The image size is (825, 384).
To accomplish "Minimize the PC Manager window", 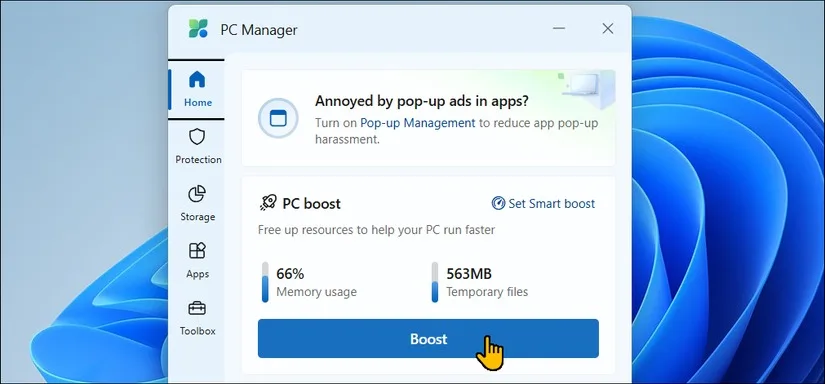I will coord(559,28).
